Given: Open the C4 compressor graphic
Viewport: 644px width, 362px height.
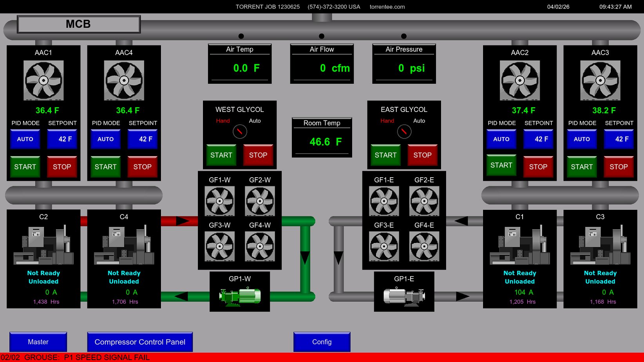Looking at the screenshot, I should click(x=124, y=245).
